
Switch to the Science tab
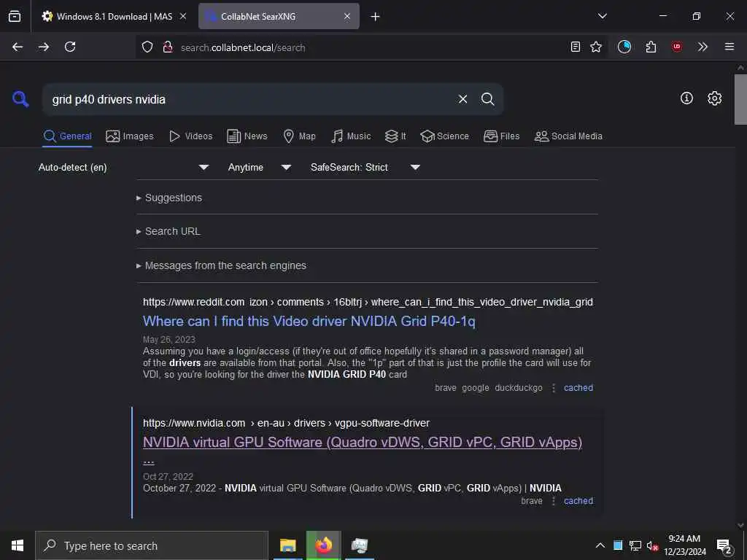point(444,136)
